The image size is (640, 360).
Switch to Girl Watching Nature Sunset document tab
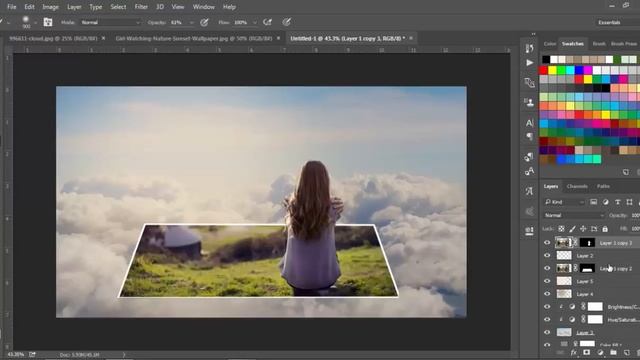[x=193, y=38]
